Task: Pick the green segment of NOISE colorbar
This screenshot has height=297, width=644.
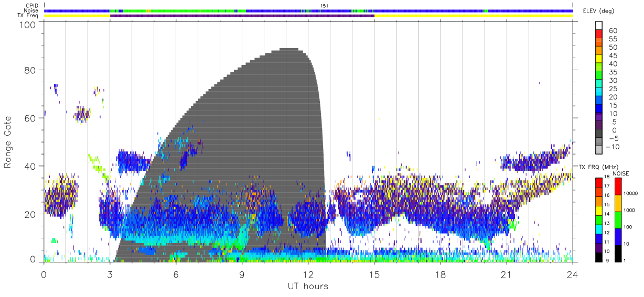Action: pyautogui.click(x=618, y=219)
